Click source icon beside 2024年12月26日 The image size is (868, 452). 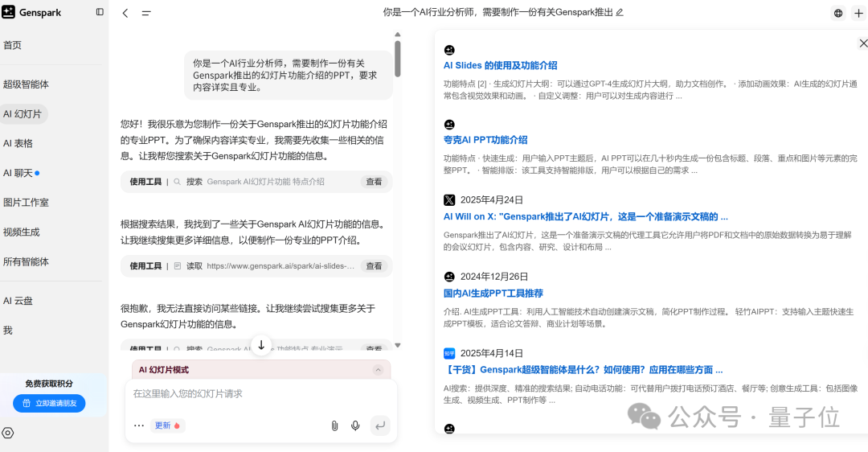point(449,277)
